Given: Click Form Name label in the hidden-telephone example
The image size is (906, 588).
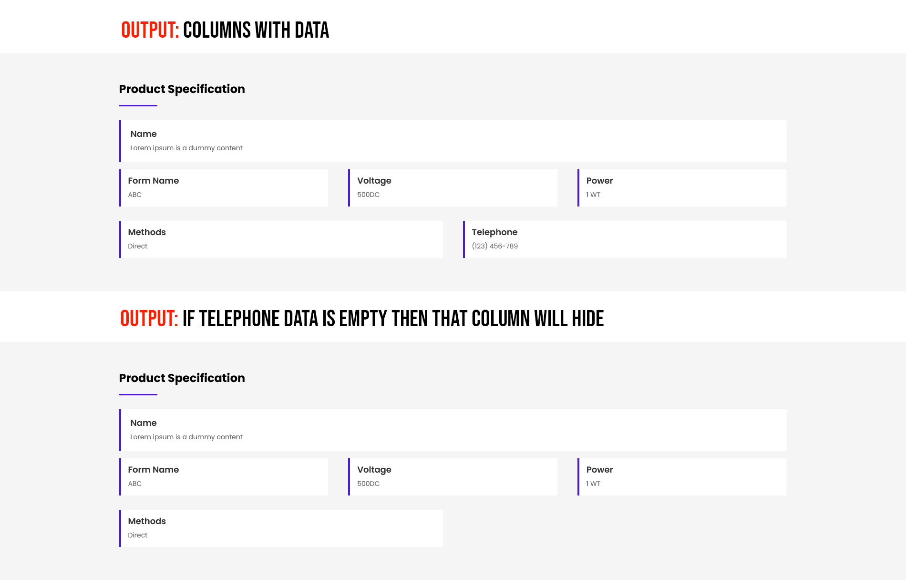Looking at the screenshot, I should coord(153,470).
